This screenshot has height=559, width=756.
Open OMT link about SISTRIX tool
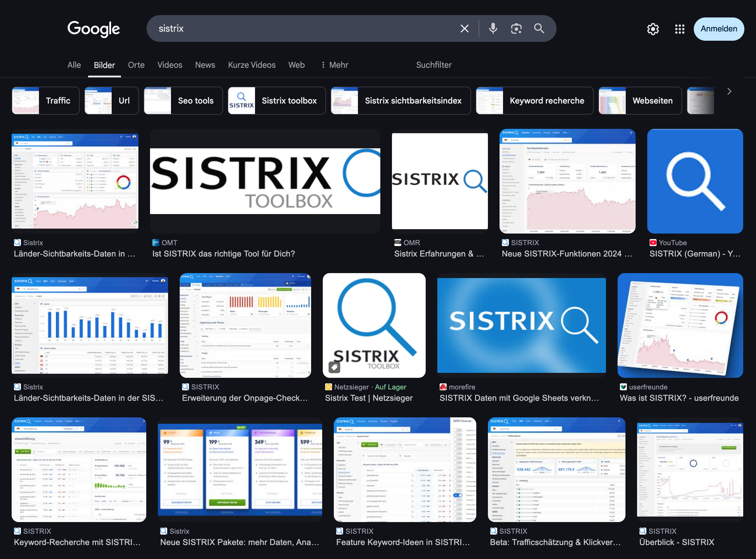pyautogui.click(x=223, y=254)
